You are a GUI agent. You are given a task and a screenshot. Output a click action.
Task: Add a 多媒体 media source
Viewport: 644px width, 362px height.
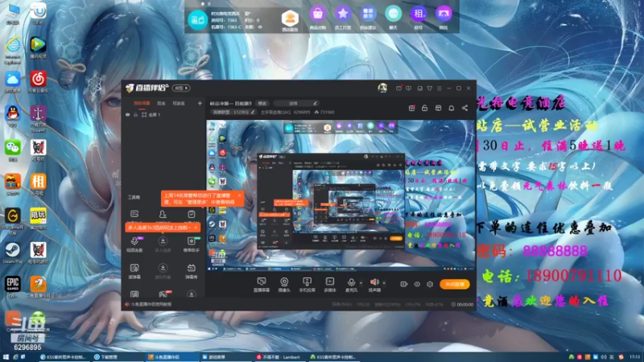coord(330,285)
